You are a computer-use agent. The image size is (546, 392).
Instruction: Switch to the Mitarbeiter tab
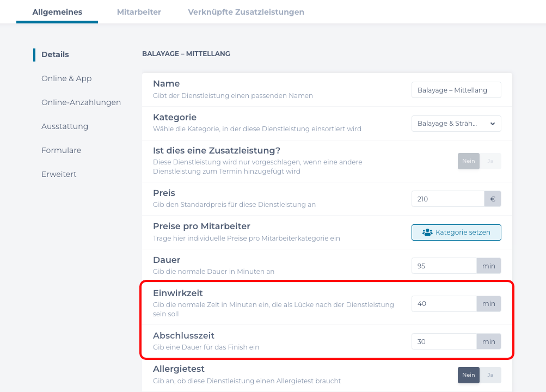[138, 11]
